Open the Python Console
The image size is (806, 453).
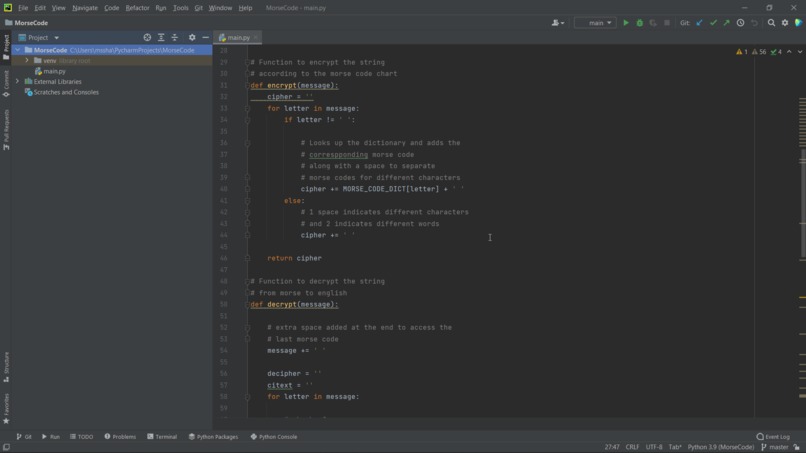[274, 437]
